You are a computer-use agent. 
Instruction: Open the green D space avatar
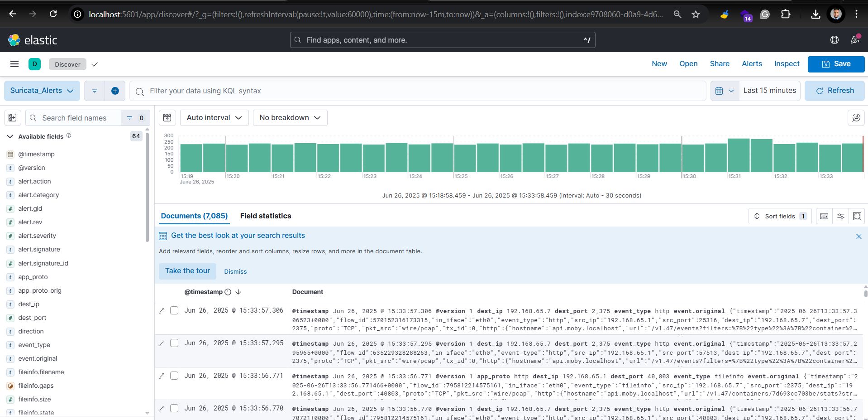click(x=34, y=64)
